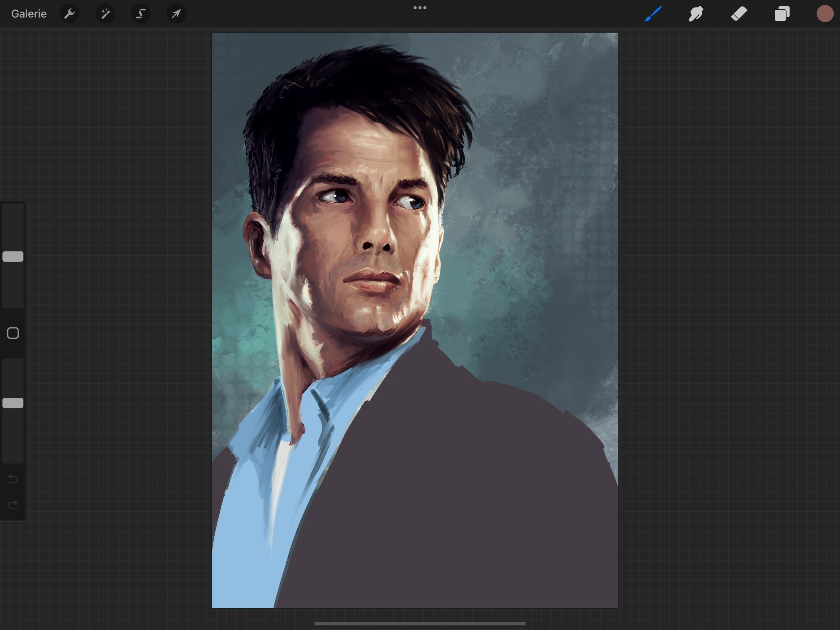Activate the Transform arrow tool

[176, 14]
